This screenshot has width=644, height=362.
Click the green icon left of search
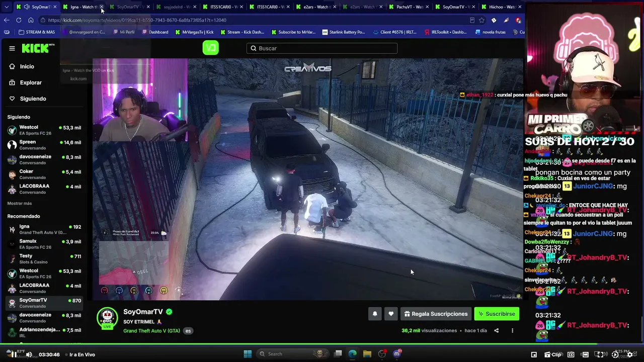(210, 48)
